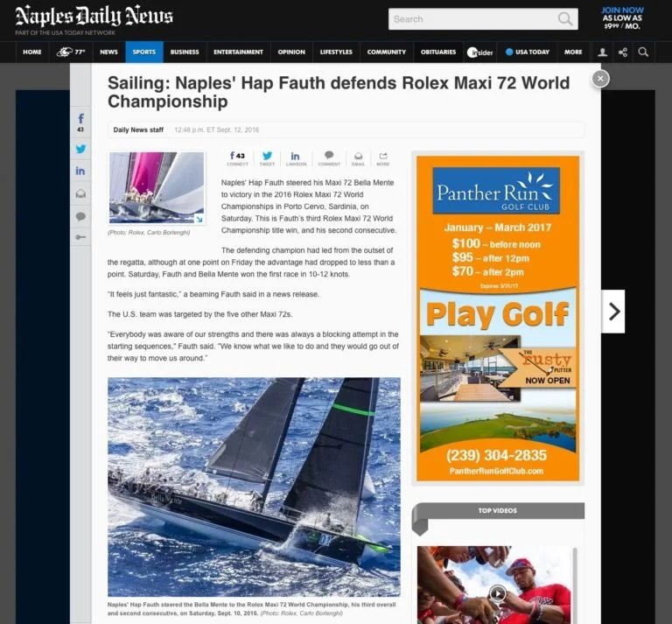Click the user profile icon in navbar

pyautogui.click(x=602, y=53)
